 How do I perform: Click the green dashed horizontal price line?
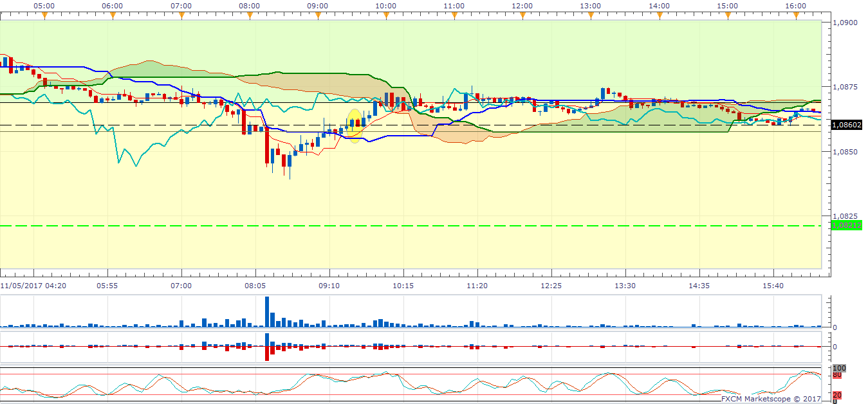(x=411, y=226)
